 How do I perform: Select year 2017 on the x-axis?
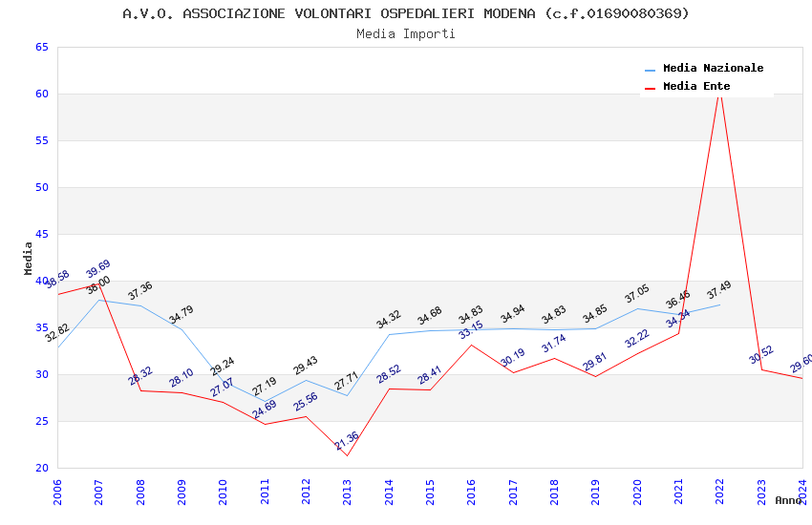click(x=513, y=492)
